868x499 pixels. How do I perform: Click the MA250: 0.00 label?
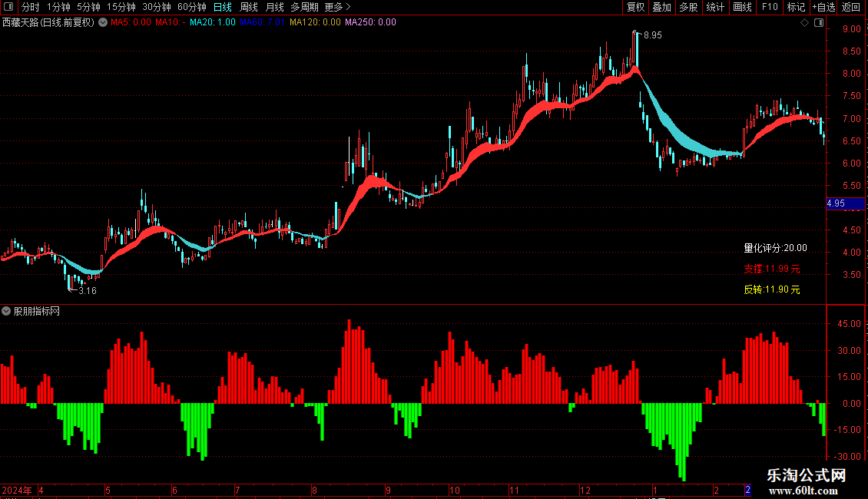pos(370,23)
